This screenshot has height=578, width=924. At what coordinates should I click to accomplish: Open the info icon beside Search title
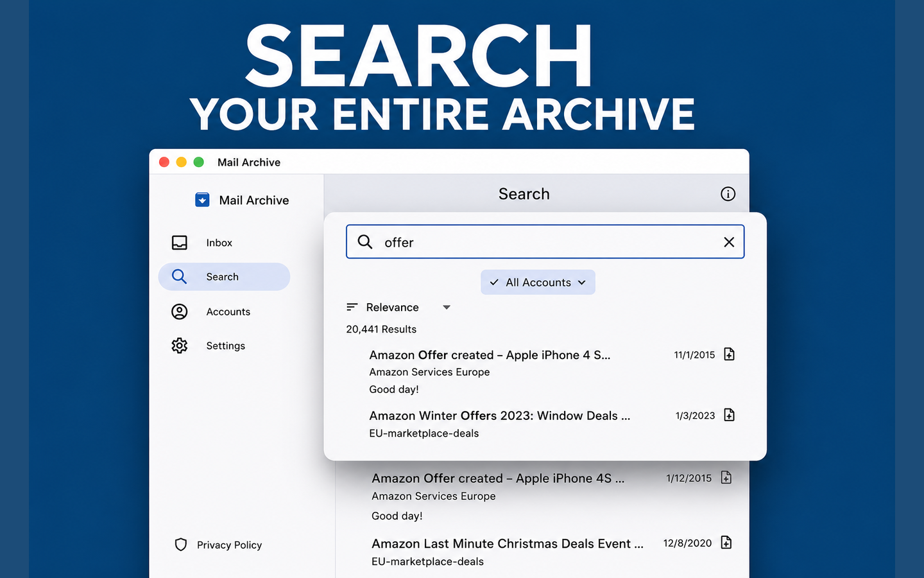coord(728,194)
